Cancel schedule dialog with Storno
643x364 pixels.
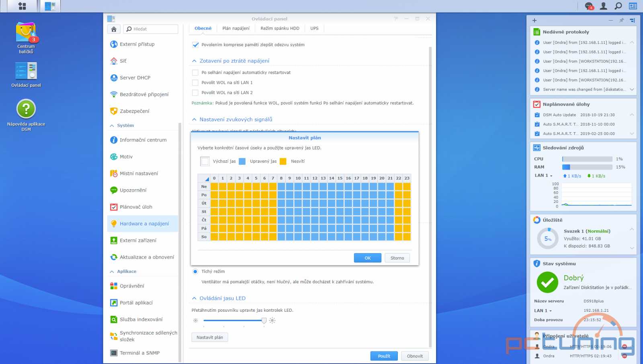[x=397, y=258]
